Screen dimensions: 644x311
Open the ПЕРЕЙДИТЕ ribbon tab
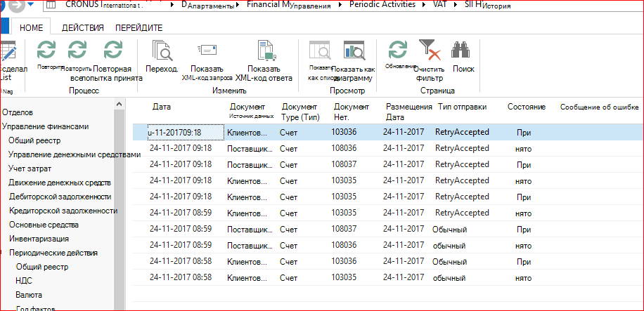coord(139,28)
